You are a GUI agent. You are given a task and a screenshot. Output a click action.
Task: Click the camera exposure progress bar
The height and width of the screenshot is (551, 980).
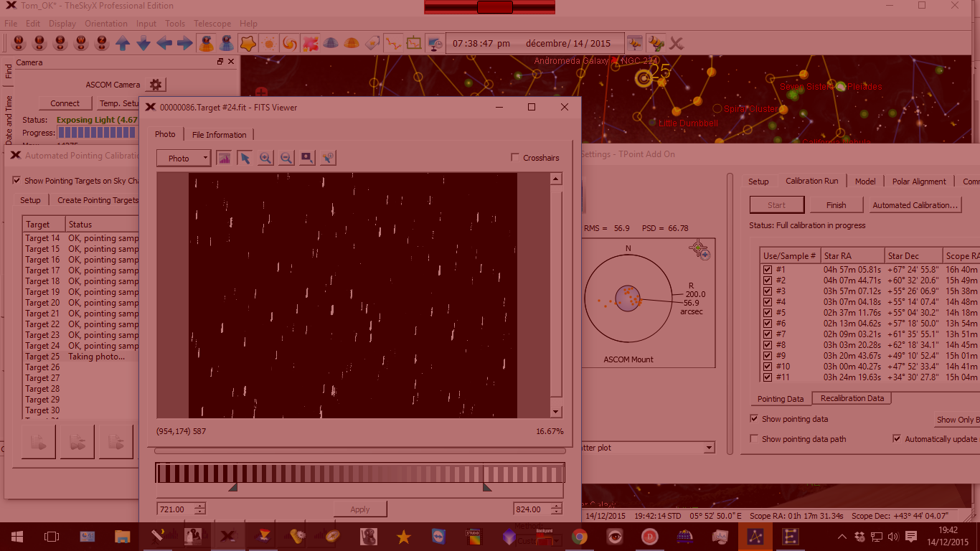click(97, 133)
